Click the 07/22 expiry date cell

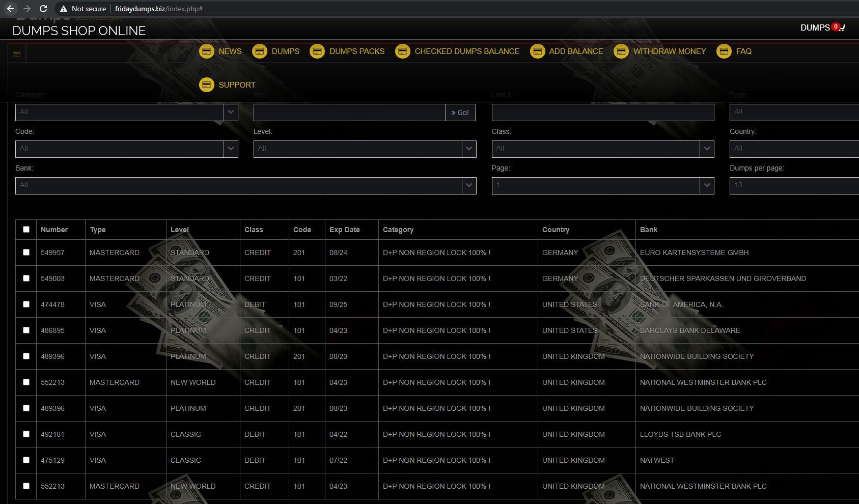(338, 460)
